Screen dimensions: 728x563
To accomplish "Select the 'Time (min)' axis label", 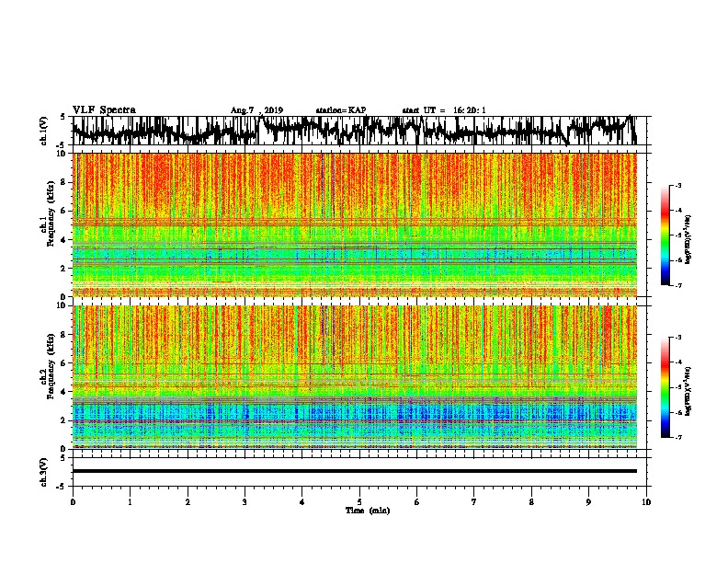I will (x=368, y=511).
